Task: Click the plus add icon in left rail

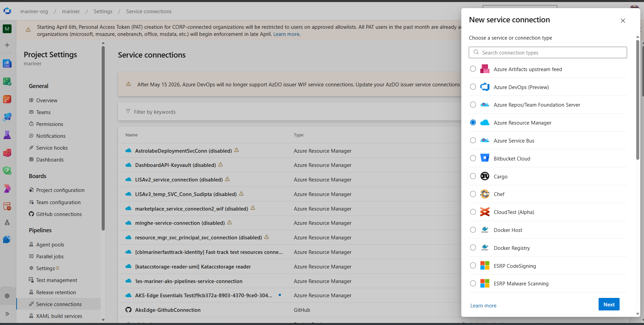Action: point(7,45)
